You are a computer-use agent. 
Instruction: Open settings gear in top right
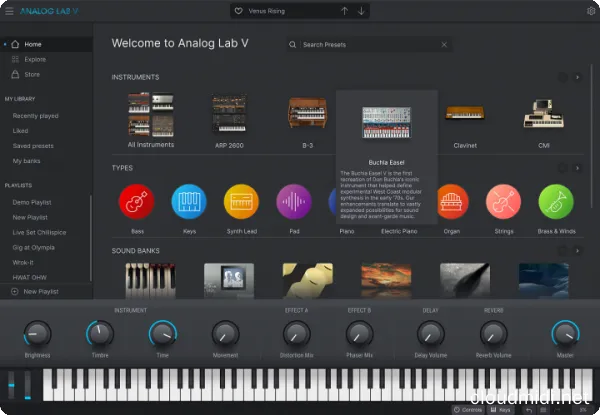[591, 11]
